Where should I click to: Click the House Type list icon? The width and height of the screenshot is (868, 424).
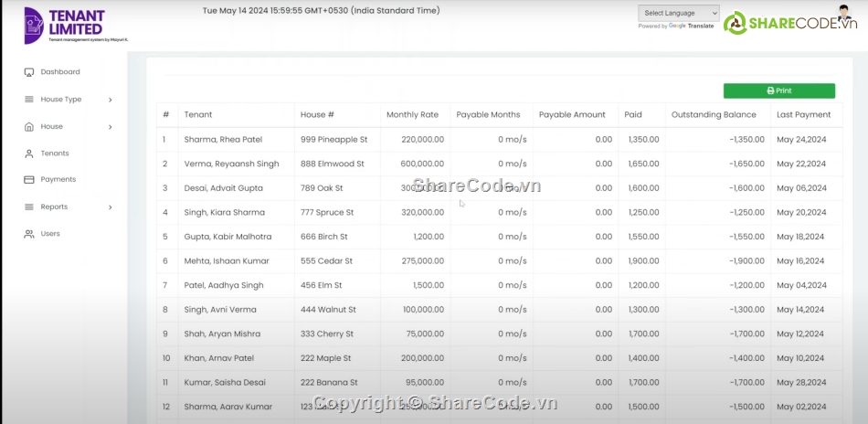[29, 100]
